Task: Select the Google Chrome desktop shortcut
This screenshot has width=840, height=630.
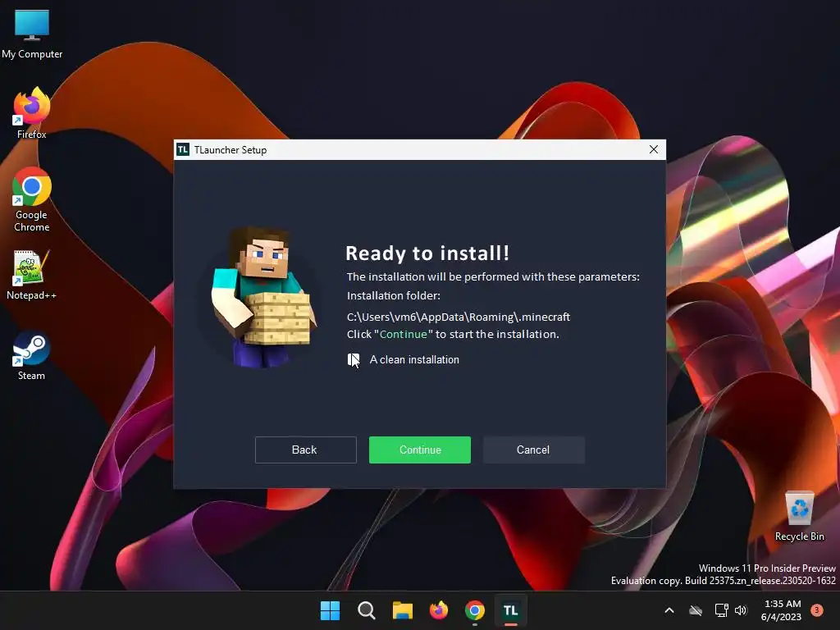Action: [x=32, y=199]
